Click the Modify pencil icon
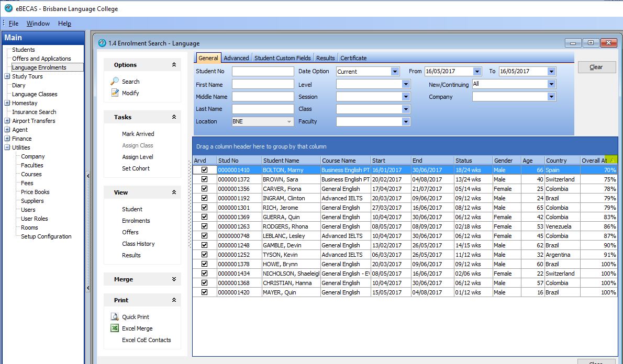The image size is (623, 364). tap(115, 93)
